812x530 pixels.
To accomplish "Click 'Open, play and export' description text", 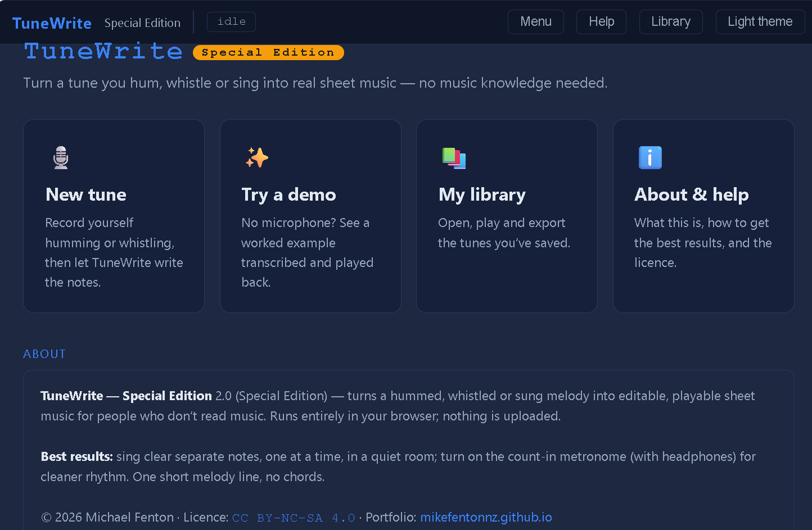I will click(x=504, y=233).
